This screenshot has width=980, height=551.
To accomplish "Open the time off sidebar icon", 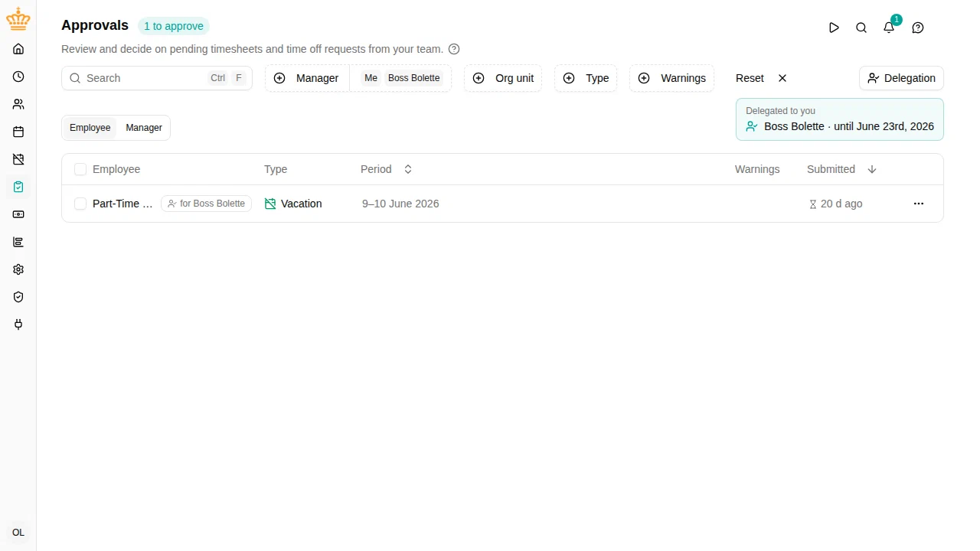I will point(18,159).
